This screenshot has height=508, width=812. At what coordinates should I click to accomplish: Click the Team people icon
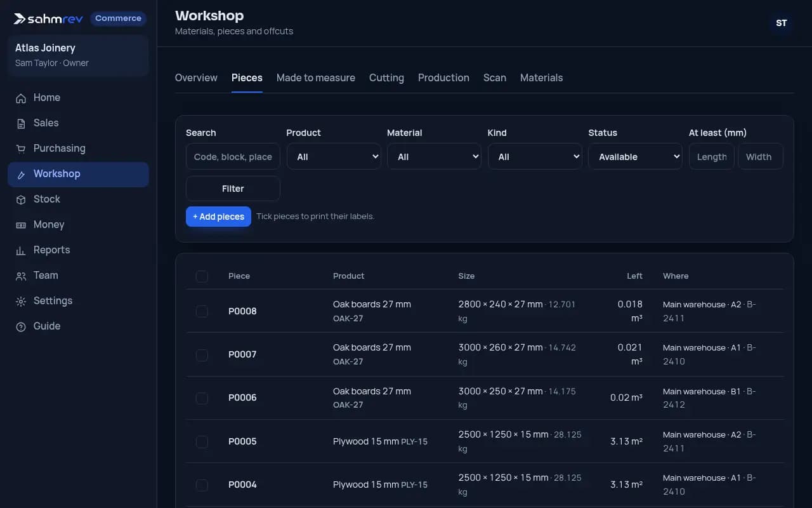21,276
